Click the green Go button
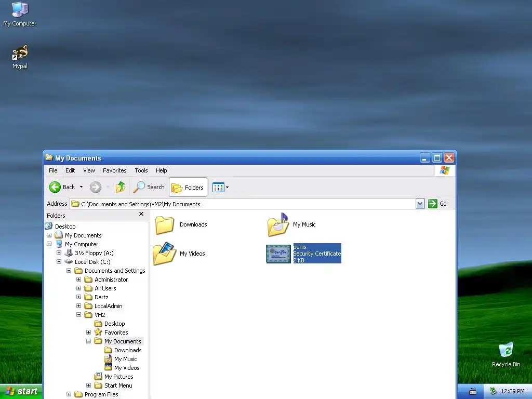 click(x=437, y=204)
